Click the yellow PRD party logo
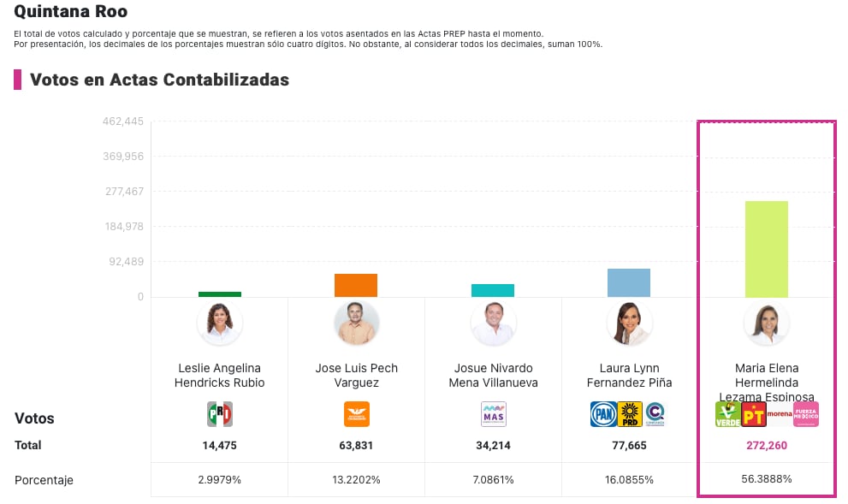 [630, 414]
